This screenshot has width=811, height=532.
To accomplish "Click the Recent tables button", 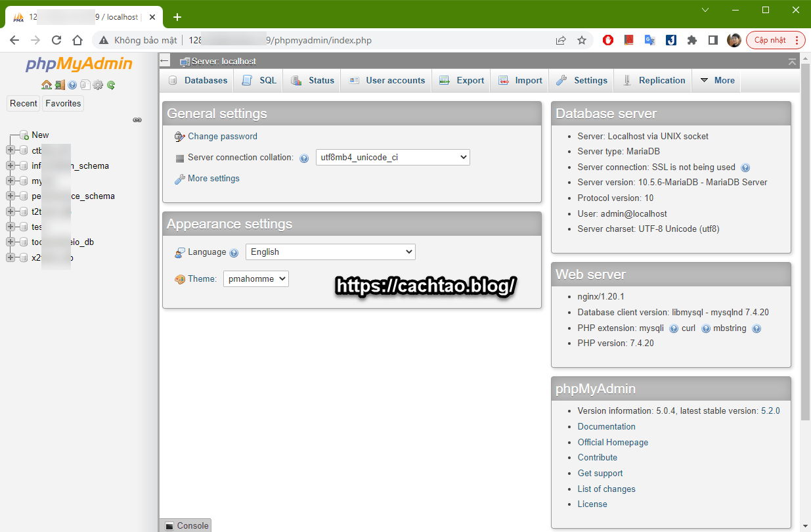I will [24, 104].
